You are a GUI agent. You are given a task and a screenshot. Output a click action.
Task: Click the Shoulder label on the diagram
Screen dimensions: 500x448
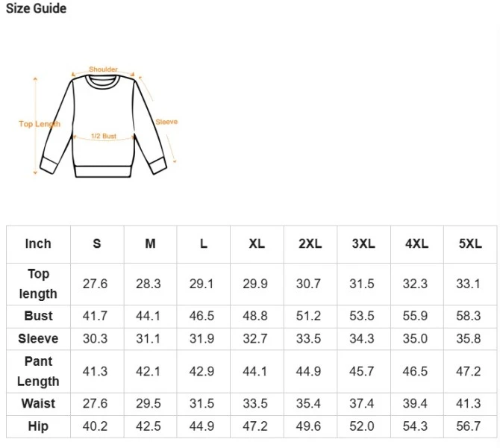click(x=103, y=69)
